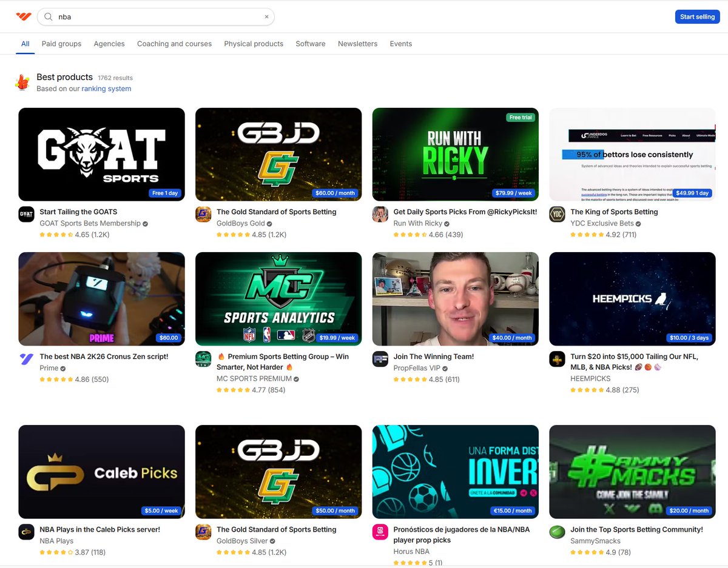Open the Horus NBA €15.00 thumbnail
Viewport: 728px width, 568px height.
tap(456, 472)
